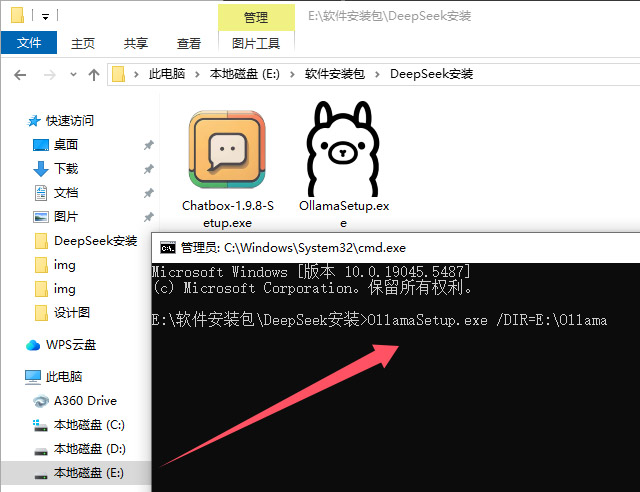Viewport: 640px width, 492px height.
Task: Click the E:\软件安装包\DeepSeek安装 window title
Action: pos(389,16)
